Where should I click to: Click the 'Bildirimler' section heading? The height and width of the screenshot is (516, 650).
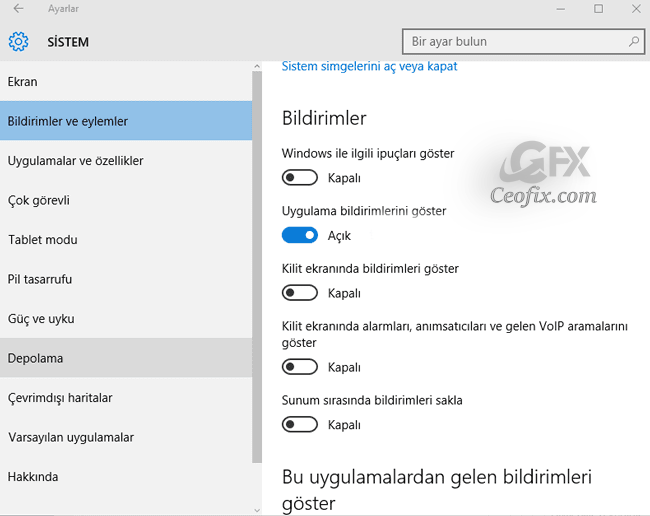point(324,118)
